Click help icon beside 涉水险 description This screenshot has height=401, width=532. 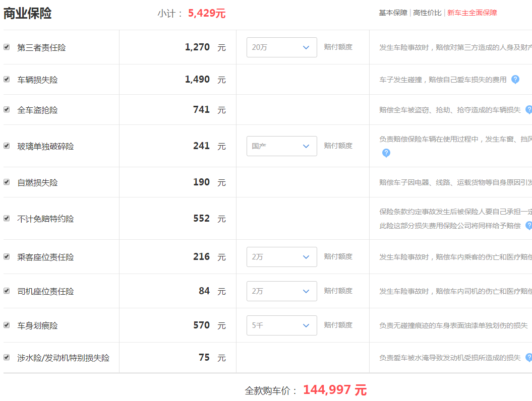point(529,357)
